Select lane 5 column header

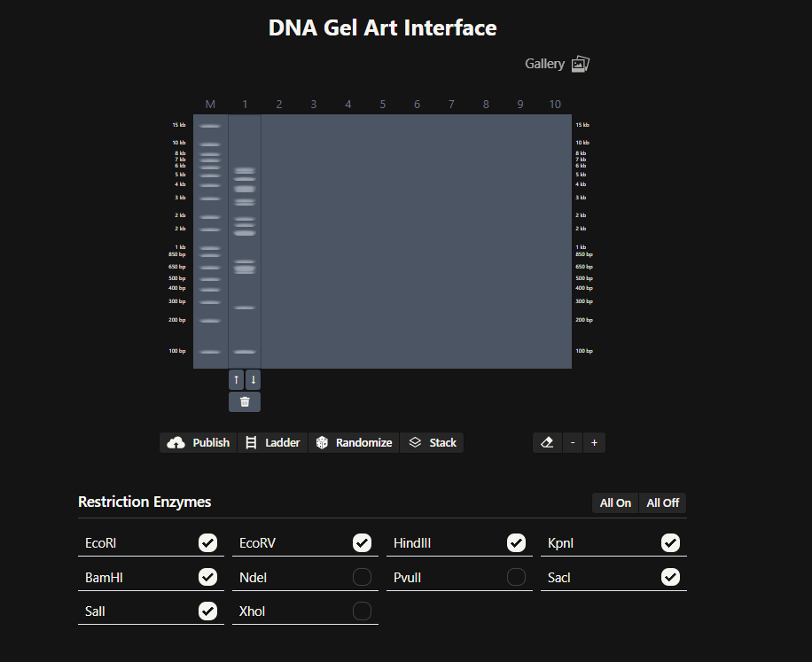[383, 105]
